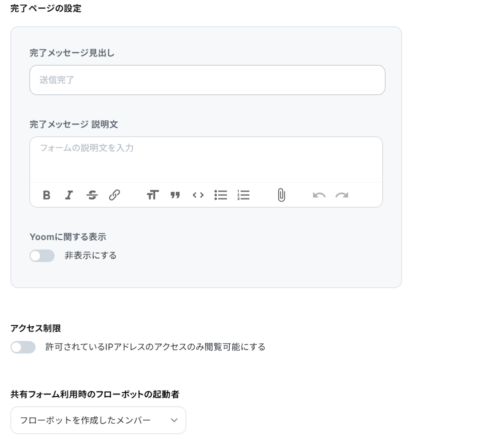Click the 非表示にする label text
Screen dimensions: 504x442
tap(91, 255)
